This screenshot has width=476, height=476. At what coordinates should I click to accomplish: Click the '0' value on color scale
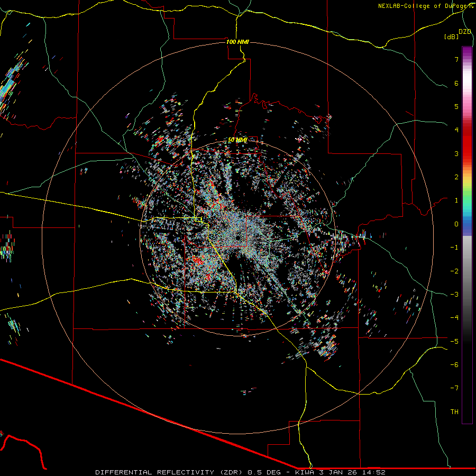[x=456, y=224]
